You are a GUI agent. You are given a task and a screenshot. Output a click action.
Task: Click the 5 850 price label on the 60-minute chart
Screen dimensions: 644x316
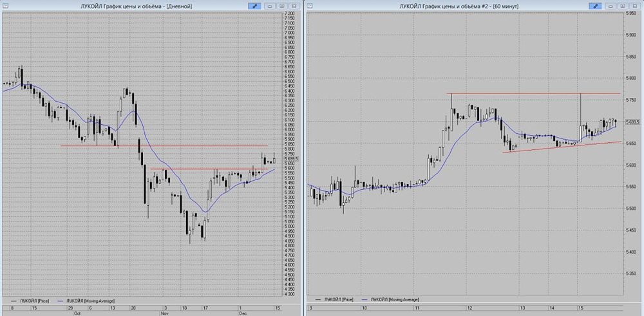click(631, 57)
